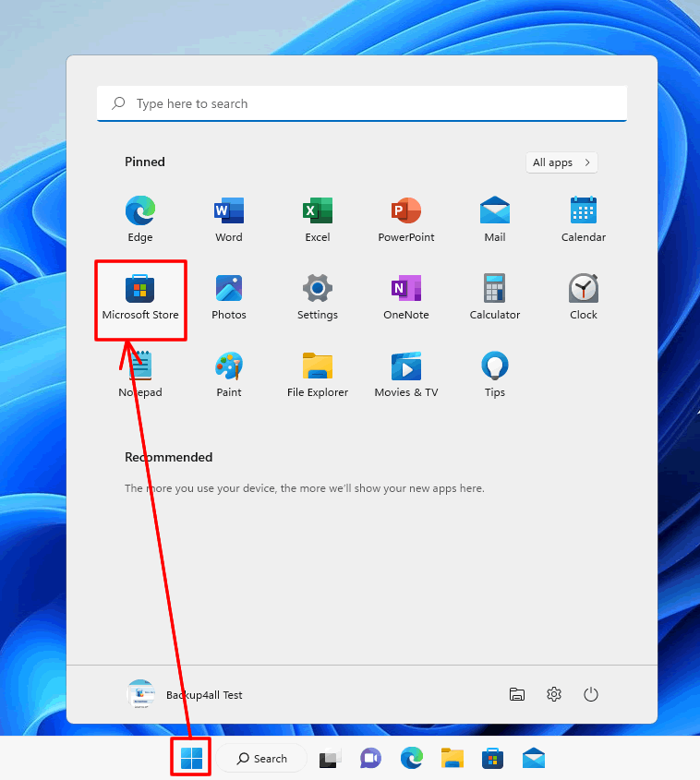Viewport: 700px width, 780px height.
Task: Click the magnifier icon in the search field
Action: pyautogui.click(x=118, y=103)
